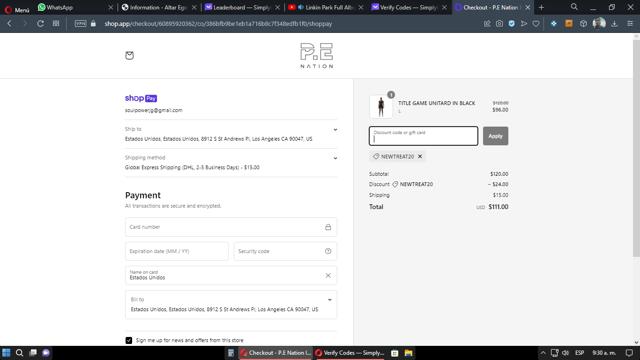Click the $111.00 total amount
640x360 pixels.
tap(498, 207)
